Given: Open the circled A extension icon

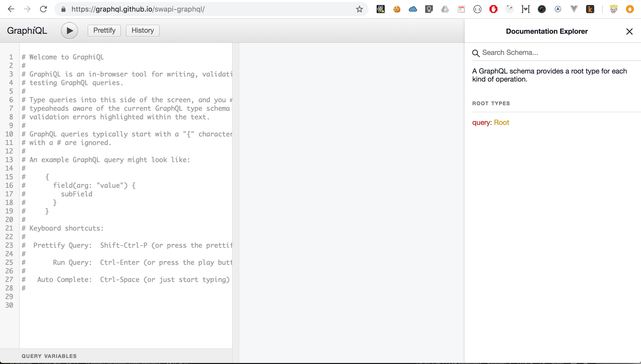Looking at the screenshot, I should (x=558, y=9).
